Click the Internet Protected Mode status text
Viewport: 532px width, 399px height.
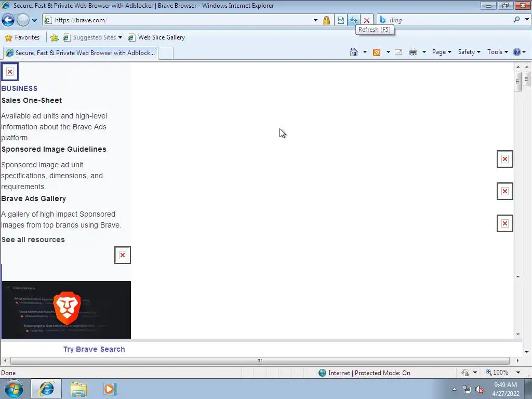coord(369,373)
